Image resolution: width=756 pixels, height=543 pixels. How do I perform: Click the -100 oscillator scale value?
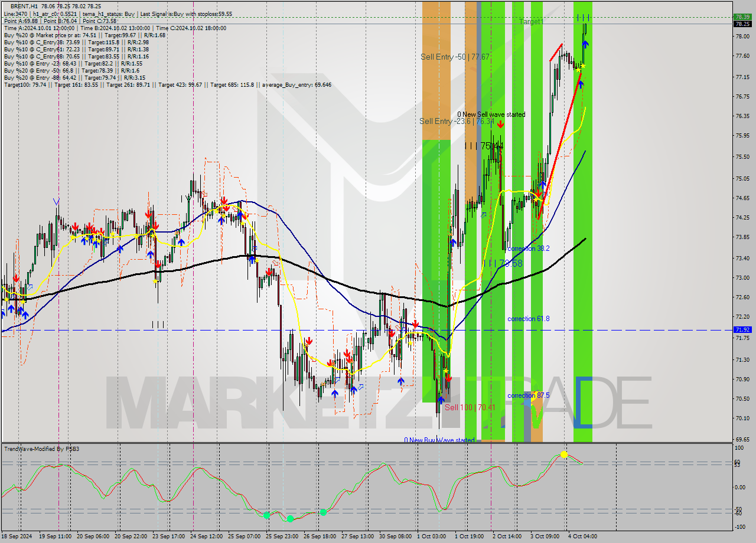coord(741,528)
